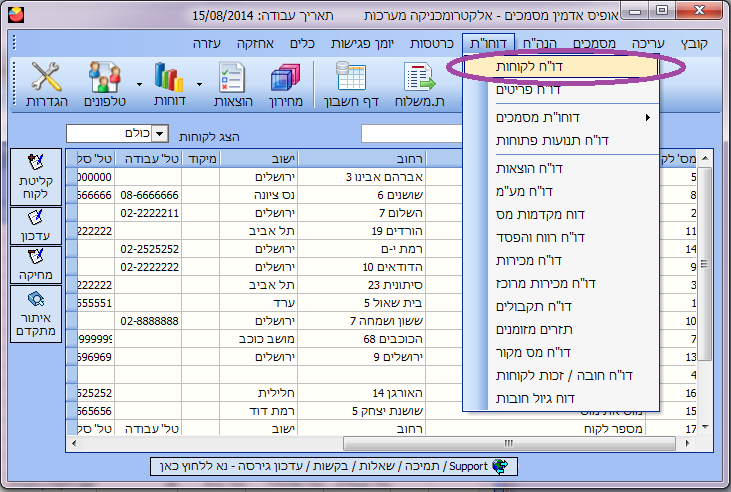Click vertical scrollbar down arrow
Viewport: 731px width, 492px height.
(705, 427)
